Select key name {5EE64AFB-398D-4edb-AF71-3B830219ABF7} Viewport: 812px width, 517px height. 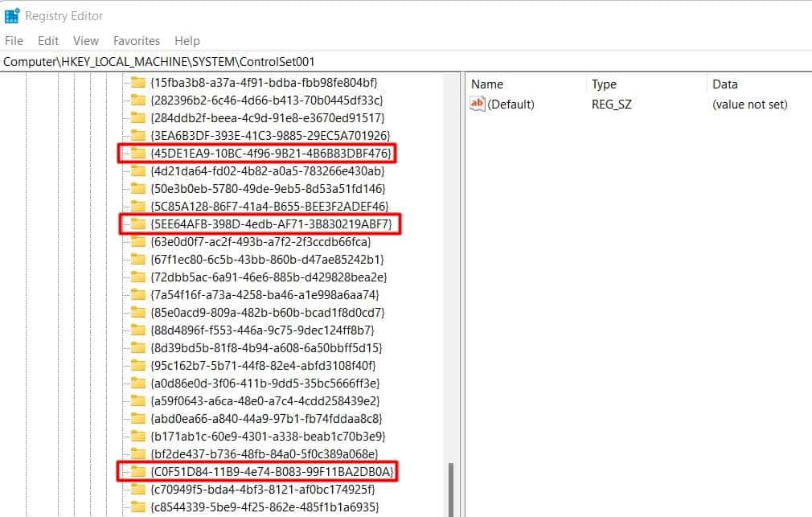272,224
